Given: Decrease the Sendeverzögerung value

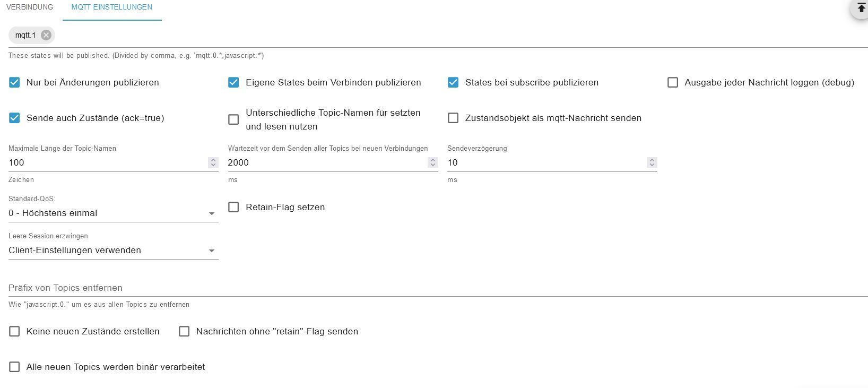Looking at the screenshot, I should pos(652,165).
